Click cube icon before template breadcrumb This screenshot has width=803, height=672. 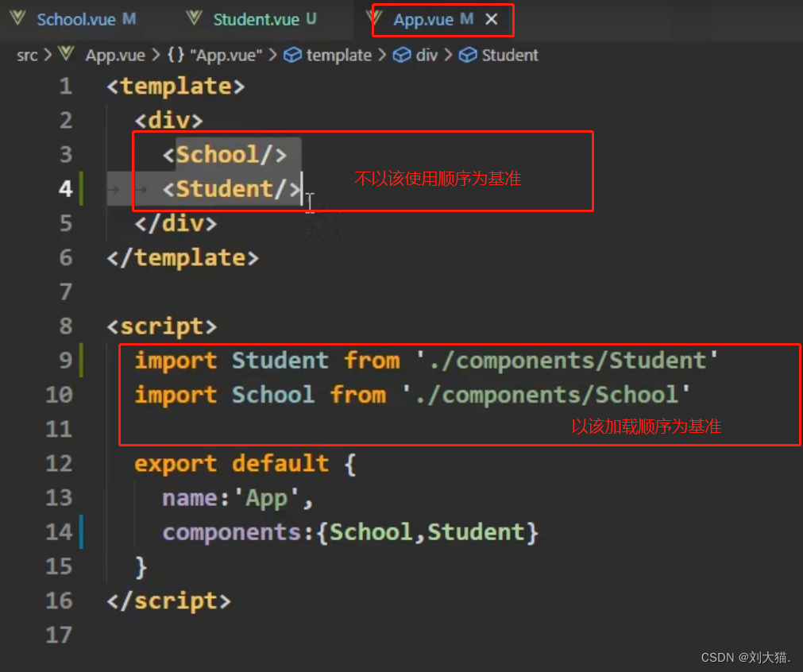tap(292, 55)
